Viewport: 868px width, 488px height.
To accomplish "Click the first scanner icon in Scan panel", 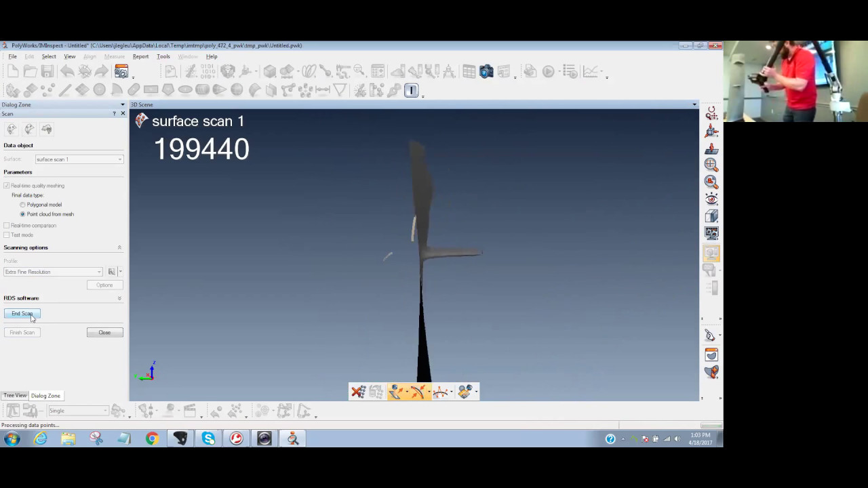I will click(12, 129).
